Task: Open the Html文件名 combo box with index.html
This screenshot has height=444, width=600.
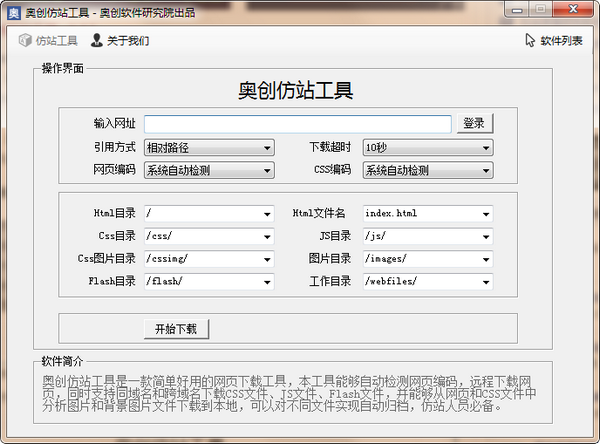Action: [427, 214]
